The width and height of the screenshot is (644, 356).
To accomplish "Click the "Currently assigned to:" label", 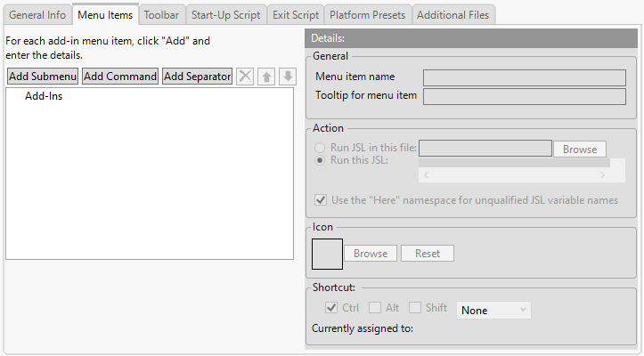I will [x=363, y=328].
